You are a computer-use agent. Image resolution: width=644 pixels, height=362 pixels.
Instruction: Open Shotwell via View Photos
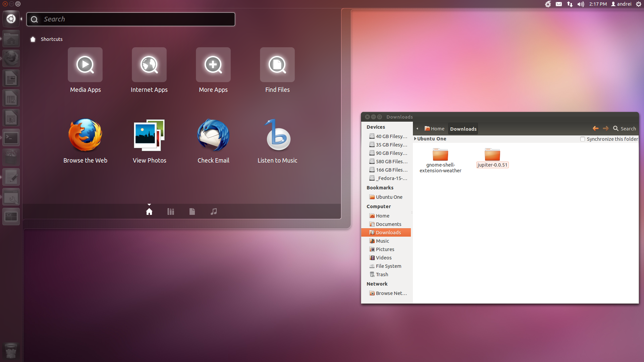click(149, 135)
